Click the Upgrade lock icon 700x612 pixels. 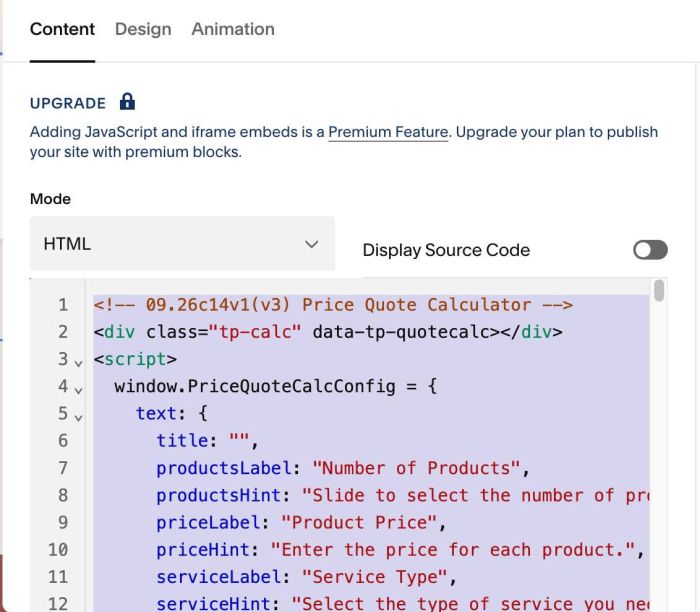pos(127,102)
